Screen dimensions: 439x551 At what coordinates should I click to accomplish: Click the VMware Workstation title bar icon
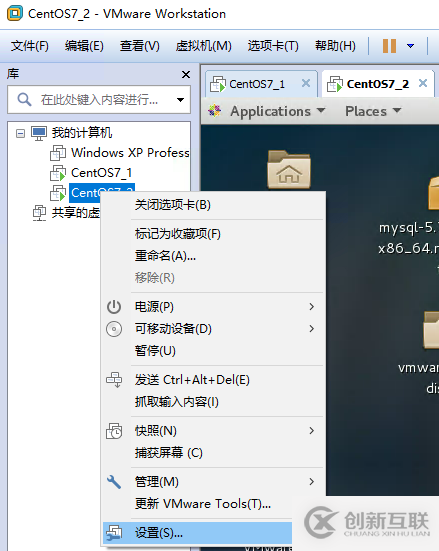14,13
